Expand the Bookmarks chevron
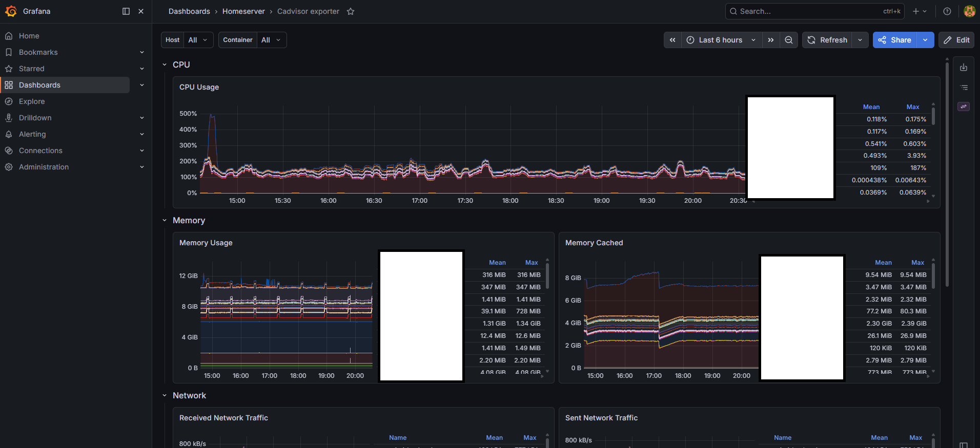The width and height of the screenshot is (980, 448). [142, 52]
